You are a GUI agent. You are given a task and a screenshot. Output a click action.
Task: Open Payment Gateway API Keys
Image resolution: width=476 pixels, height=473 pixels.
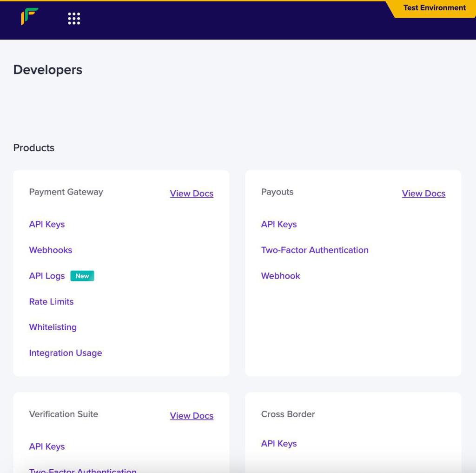(47, 224)
